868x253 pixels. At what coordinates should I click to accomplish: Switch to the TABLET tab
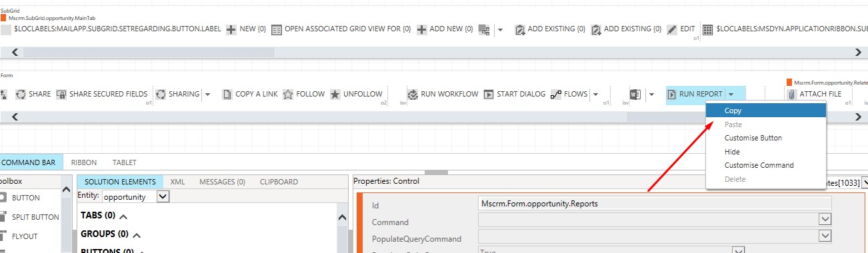(124, 162)
